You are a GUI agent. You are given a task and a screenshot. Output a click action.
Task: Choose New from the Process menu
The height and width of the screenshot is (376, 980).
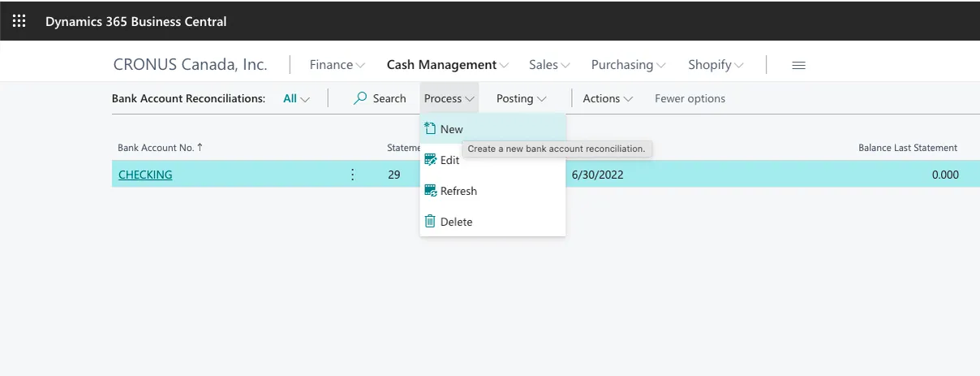click(492, 128)
